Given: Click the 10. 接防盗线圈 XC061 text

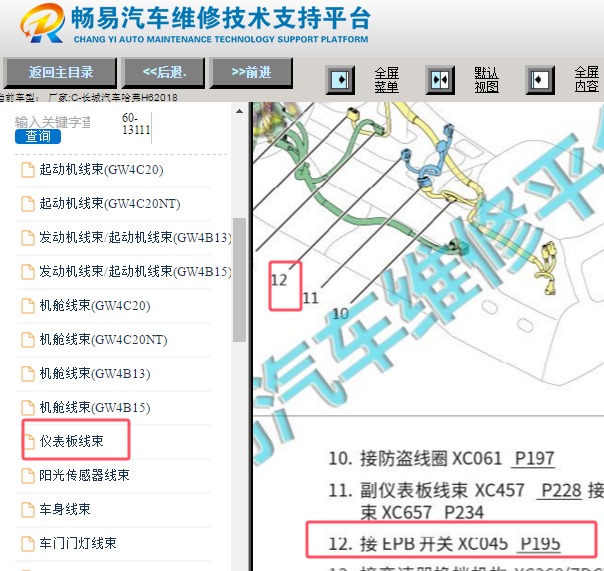Looking at the screenshot, I should click(415, 458).
